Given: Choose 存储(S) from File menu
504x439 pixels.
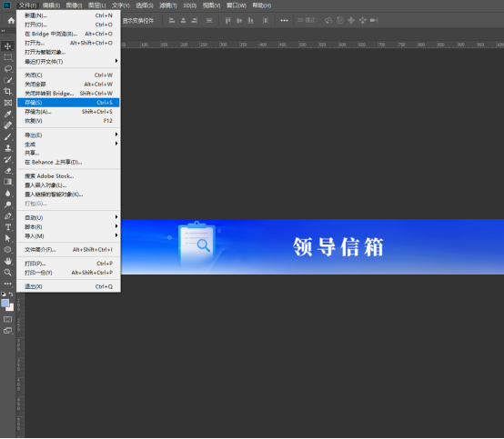Looking at the screenshot, I should click(68, 103).
